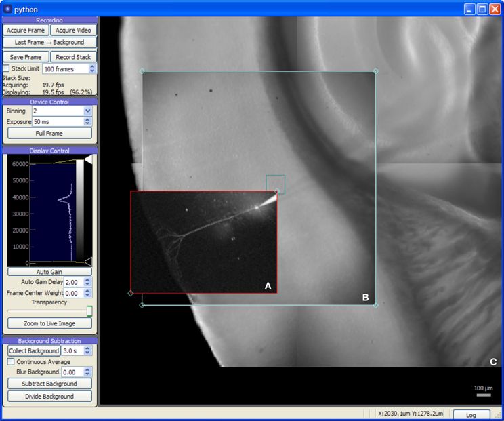This screenshot has width=504, height=421.
Task: Click the Acquire Frame button
Action: coord(26,31)
